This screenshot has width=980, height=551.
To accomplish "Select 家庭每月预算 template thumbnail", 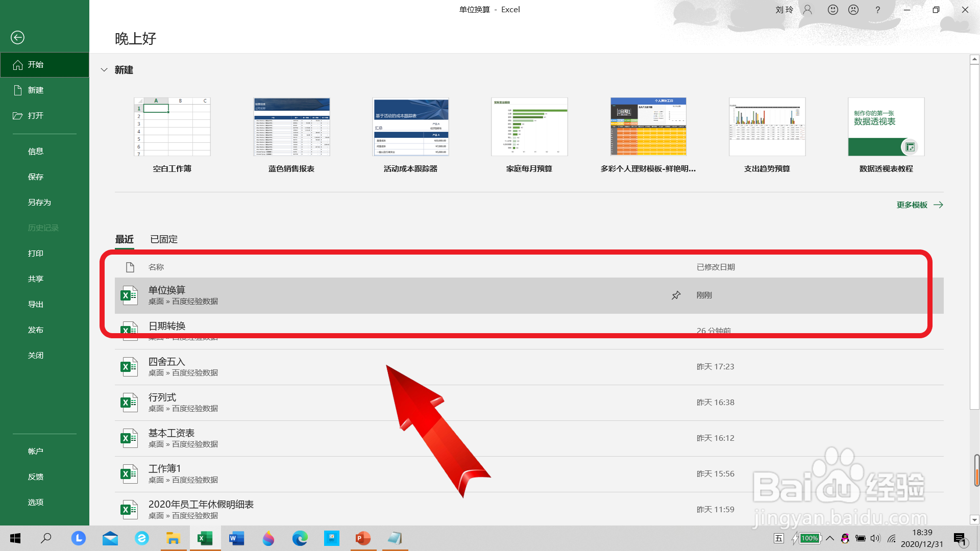I will (x=529, y=127).
